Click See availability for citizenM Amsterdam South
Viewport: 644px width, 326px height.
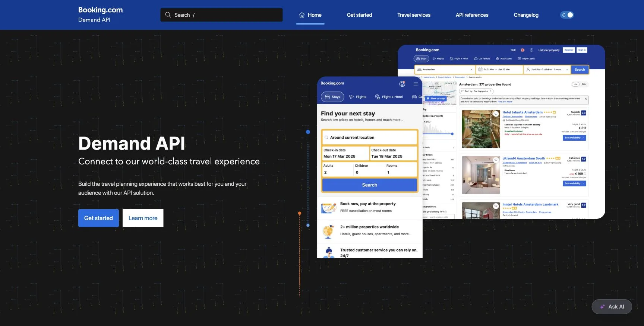(x=574, y=183)
